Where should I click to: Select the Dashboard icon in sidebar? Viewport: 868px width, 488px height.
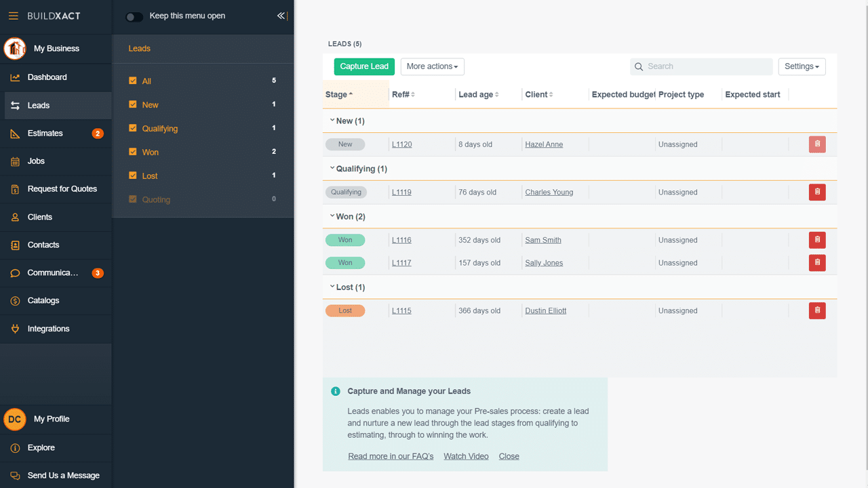coord(15,77)
